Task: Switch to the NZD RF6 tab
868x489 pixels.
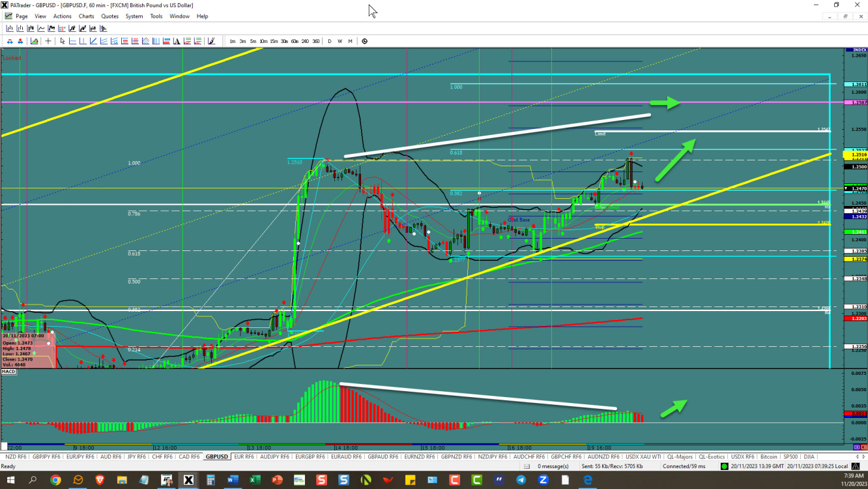Action: 16,456
